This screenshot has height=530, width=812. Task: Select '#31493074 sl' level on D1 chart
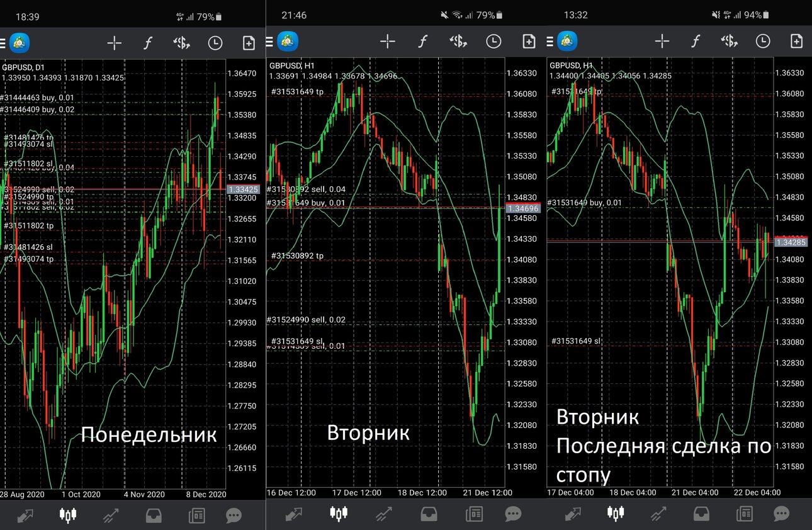click(29, 144)
